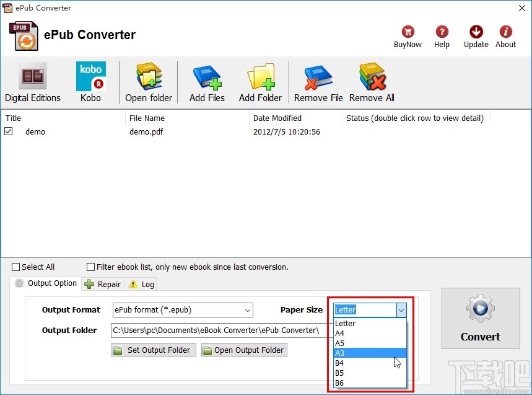532x395 pixels.
Task: Remove the selected file via Remove File
Action: [318, 82]
